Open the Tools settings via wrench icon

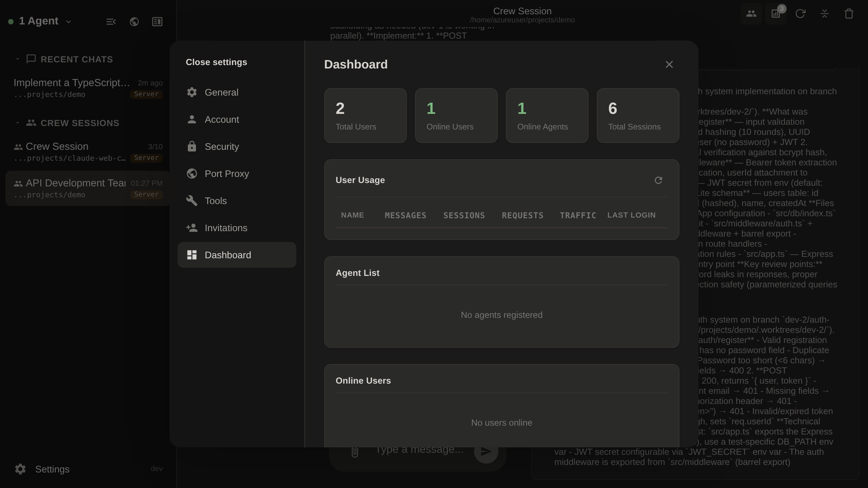[192, 201]
